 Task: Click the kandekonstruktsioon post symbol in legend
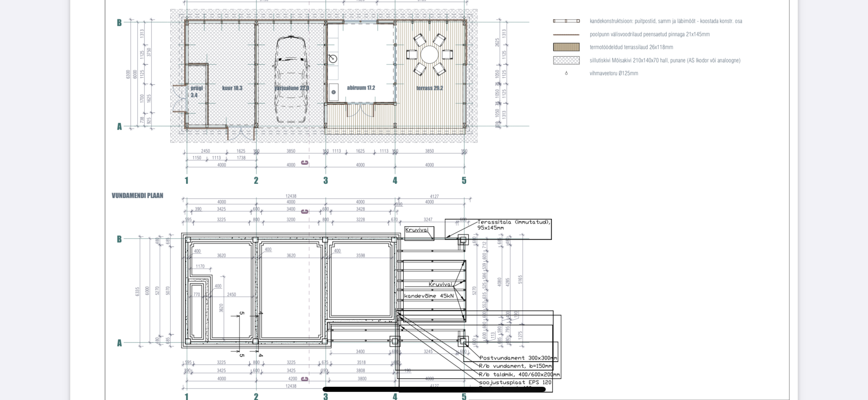[x=566, y=21]
